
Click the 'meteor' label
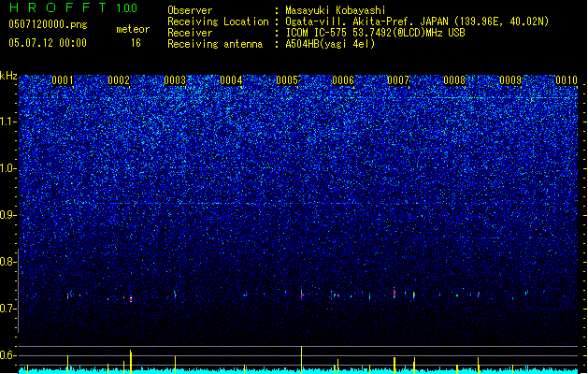pos(133,29)
